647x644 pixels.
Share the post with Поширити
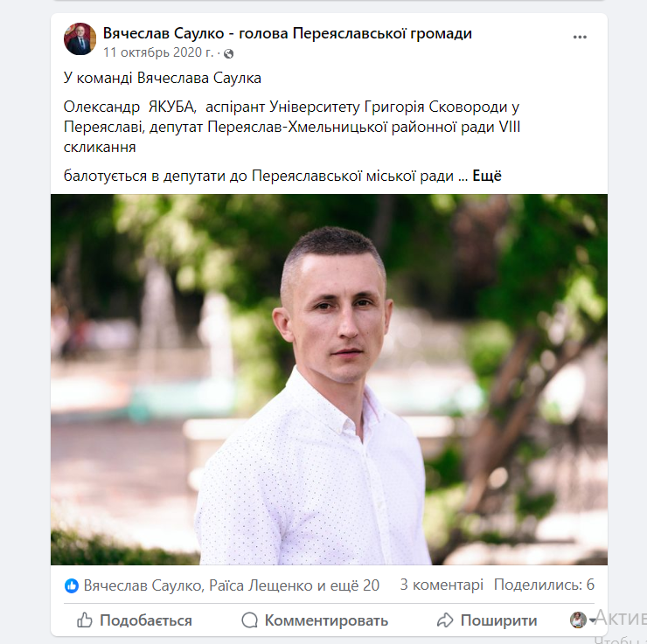point(487,620)
